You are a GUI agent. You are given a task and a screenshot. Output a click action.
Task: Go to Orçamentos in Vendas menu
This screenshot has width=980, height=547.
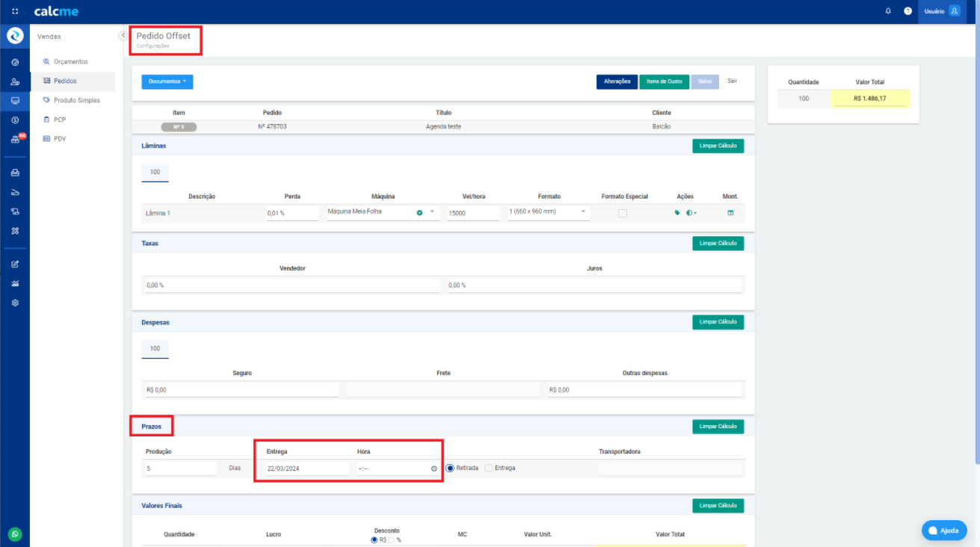(x=70, y=61)
